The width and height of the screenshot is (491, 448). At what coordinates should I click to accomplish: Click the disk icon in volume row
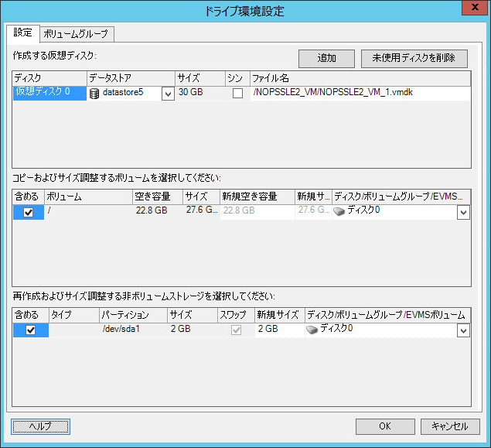point(339,210)
